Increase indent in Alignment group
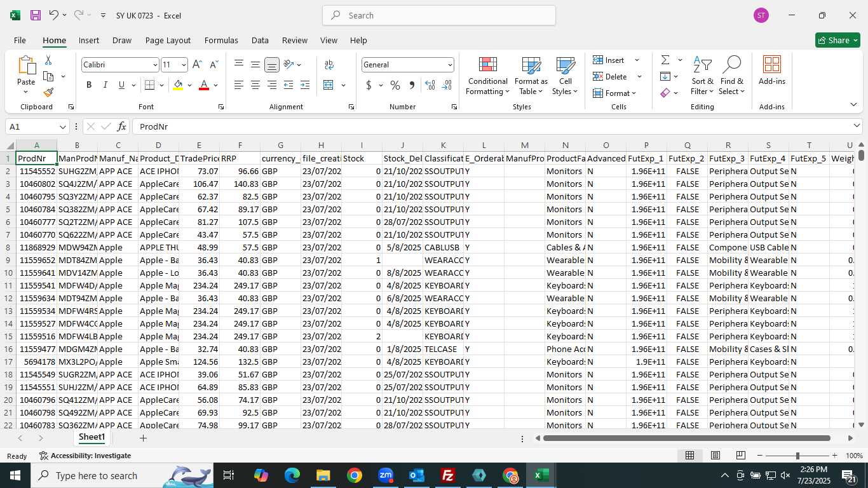 305,85
